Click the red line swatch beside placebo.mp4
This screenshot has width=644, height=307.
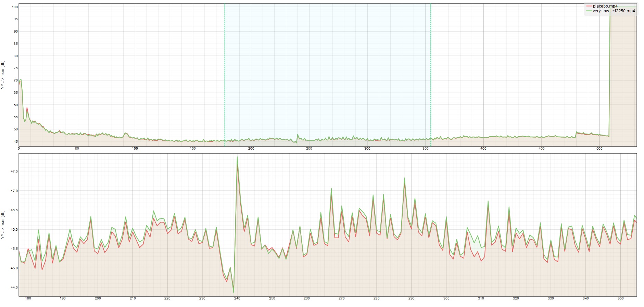pos(589,6)
